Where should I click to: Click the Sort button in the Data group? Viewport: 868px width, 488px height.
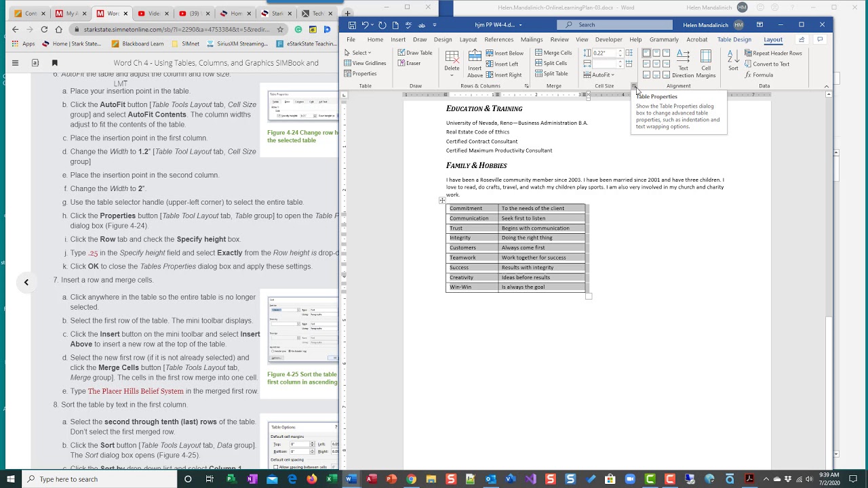[x=733, y=61]
